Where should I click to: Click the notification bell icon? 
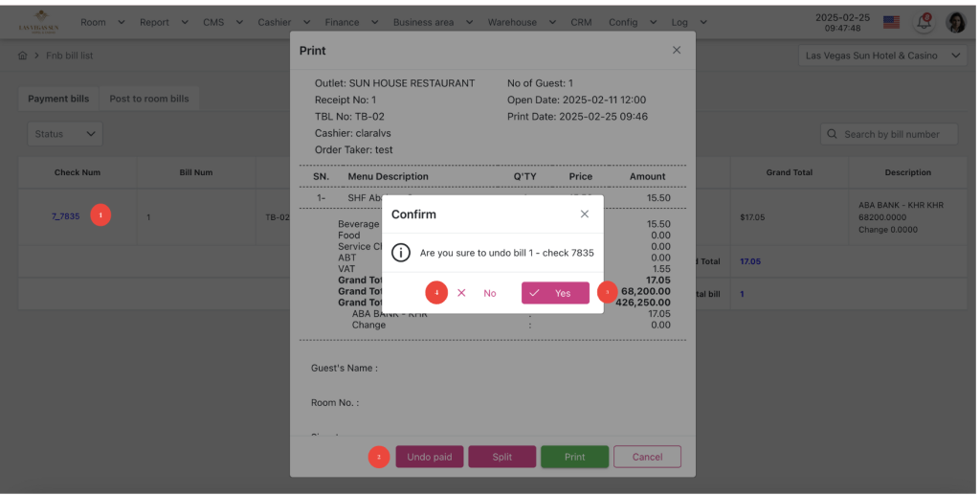click(924, 22)
